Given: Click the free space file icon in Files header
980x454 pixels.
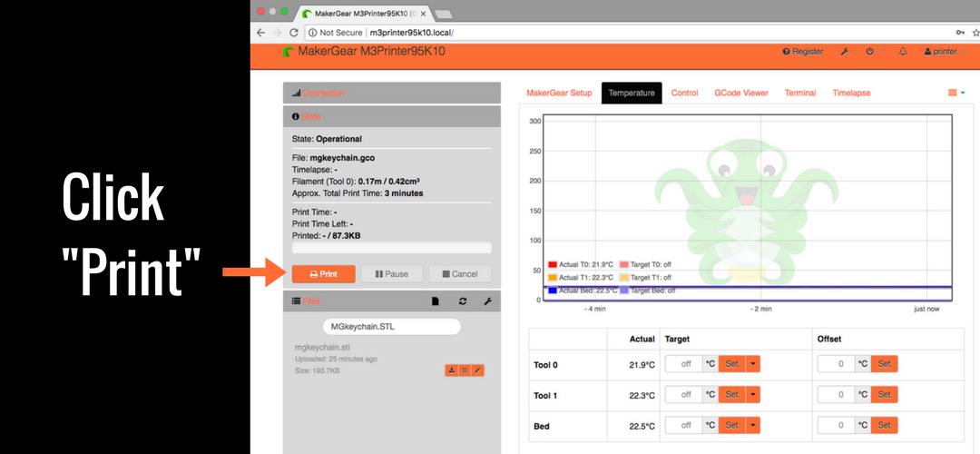Looking at the screenshot, I should 436,301.
